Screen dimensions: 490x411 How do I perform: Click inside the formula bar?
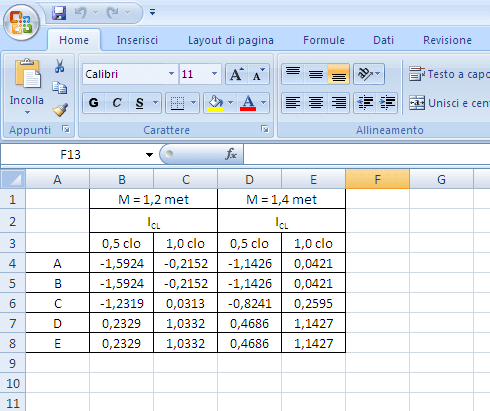click(367, 154)
